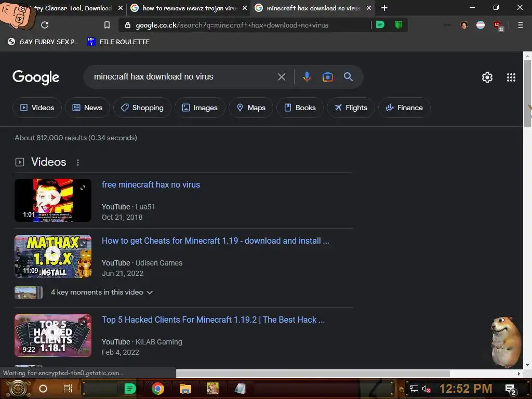Open the round face avatar extension icon
532x399 pixels.
(x=464, y=25)
